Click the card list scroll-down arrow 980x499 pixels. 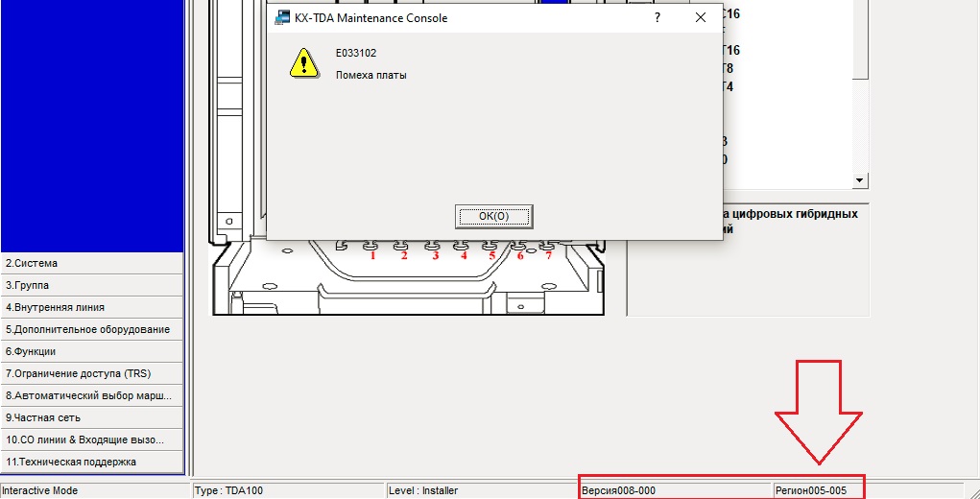tap(861, 180)
